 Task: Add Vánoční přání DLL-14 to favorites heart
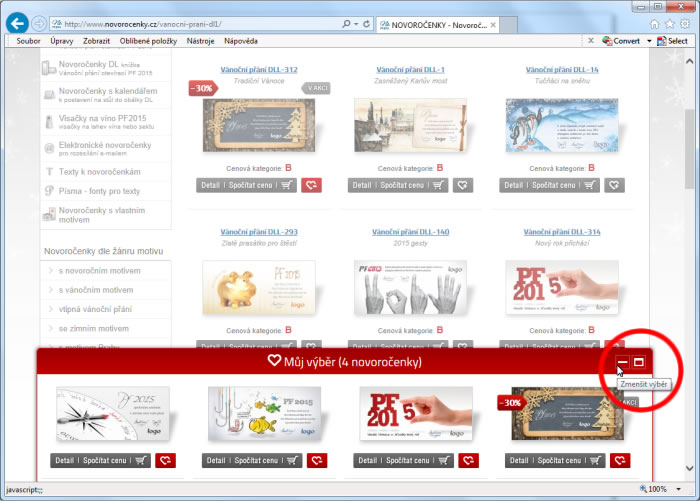click(614, 185)
